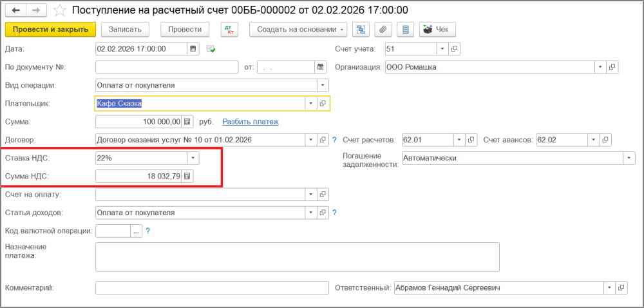This screenshot has height=308, width=644.
Task: Expand the Погашение задолженности dropdown
Action: point(629,159)
